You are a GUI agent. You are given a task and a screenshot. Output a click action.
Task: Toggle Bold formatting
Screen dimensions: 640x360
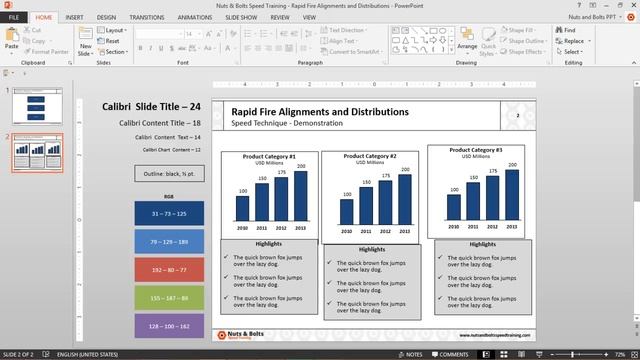pyautogui.click(x=140, y=48)
